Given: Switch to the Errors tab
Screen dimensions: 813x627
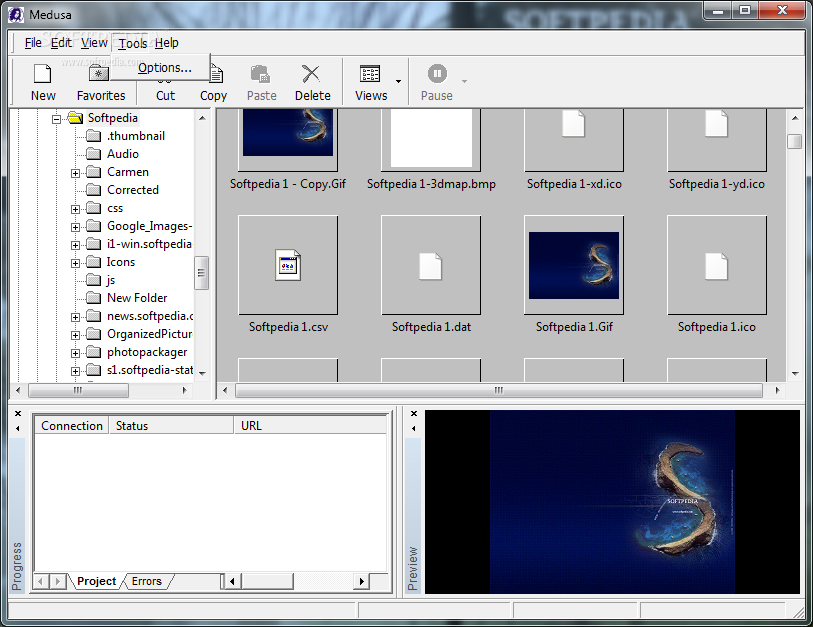Looking at the screenshot, I should (x=147, y=581).
